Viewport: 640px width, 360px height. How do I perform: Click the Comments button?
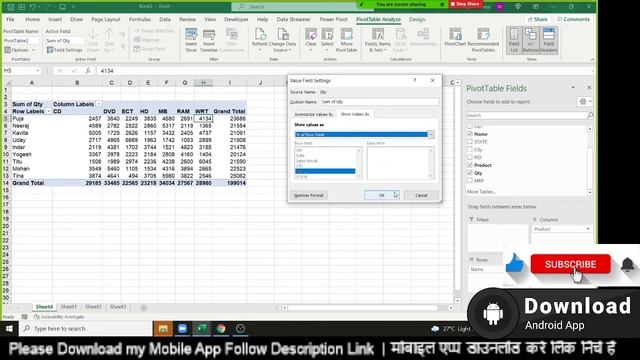(573, 19)
